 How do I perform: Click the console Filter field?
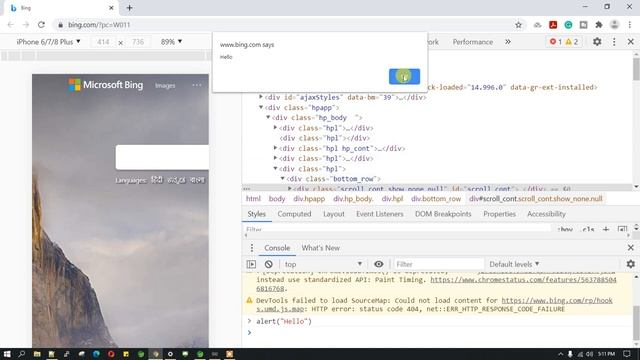[x=438, y=264]
